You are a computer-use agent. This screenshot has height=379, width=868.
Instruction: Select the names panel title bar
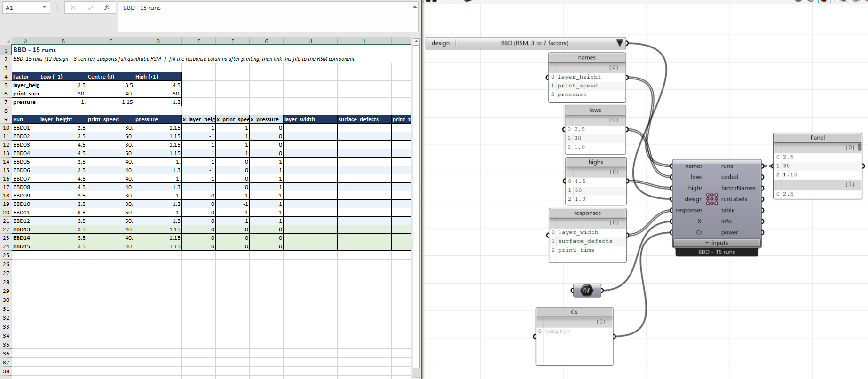pos(587,57)
